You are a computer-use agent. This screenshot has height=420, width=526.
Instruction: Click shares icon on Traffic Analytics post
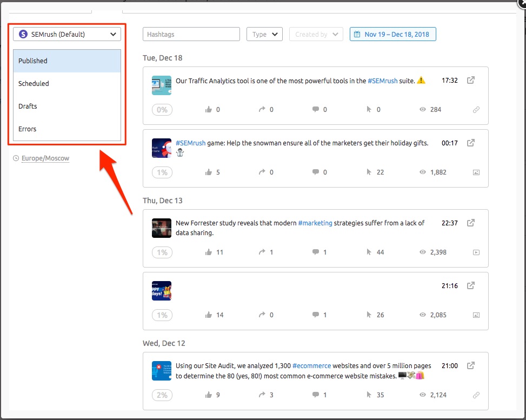tap(262, 109)
